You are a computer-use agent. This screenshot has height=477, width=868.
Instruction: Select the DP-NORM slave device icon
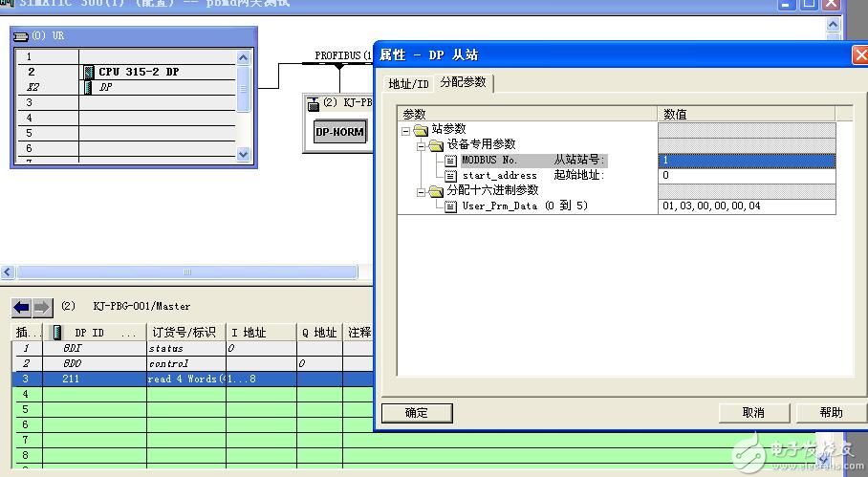pyautogui.click(x=340, y=132)
